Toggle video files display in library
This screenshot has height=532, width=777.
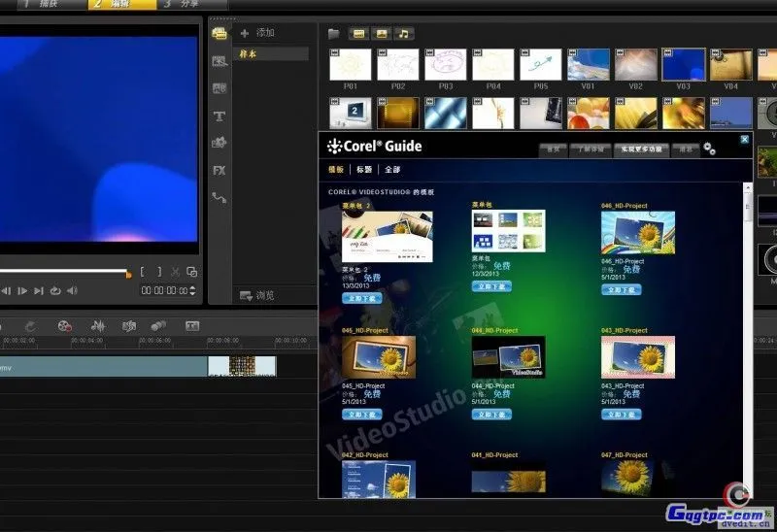(x=358, y=34)
